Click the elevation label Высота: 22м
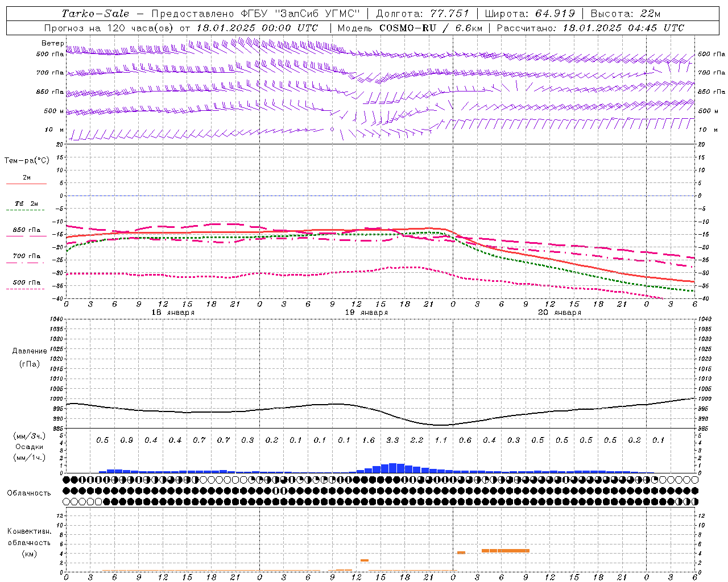This screenshot has width=728, height=582. 626,14
